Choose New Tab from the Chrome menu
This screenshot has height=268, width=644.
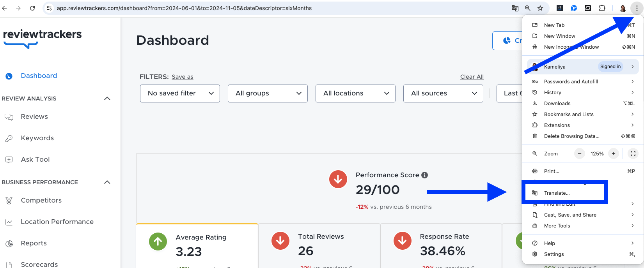pos(583,25)
